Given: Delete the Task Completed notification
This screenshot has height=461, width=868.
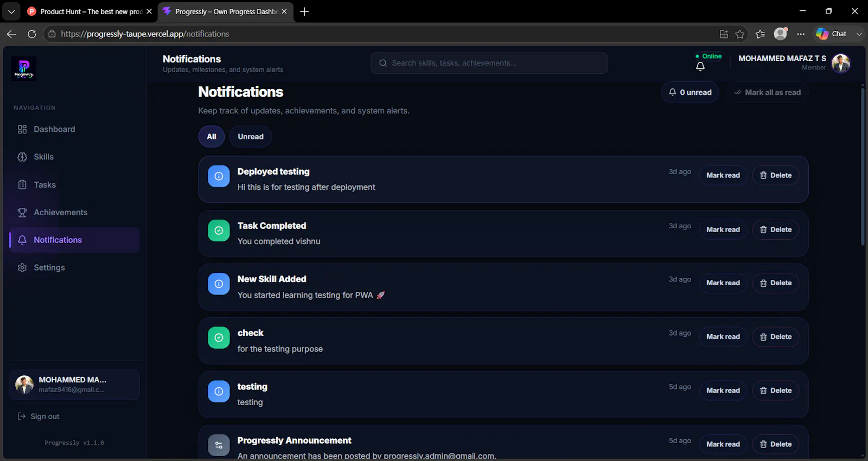Looking at the screenshot, I should point(776,229).
